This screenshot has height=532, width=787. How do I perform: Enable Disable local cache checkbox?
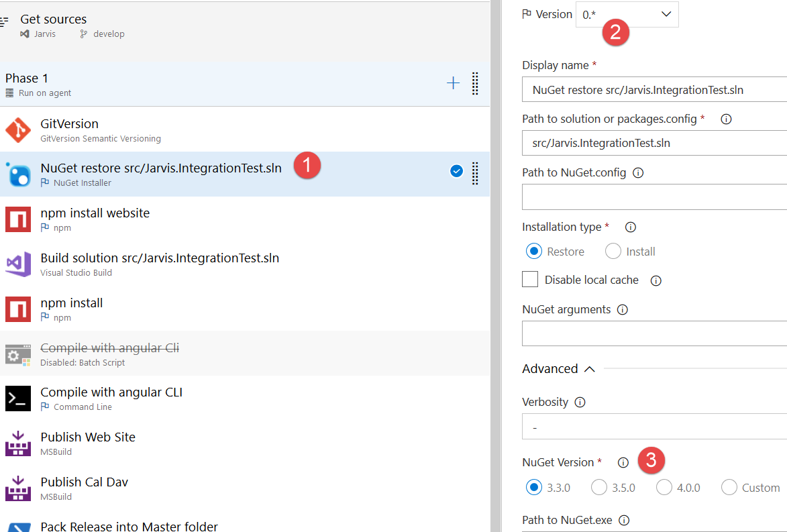point(530,280)
